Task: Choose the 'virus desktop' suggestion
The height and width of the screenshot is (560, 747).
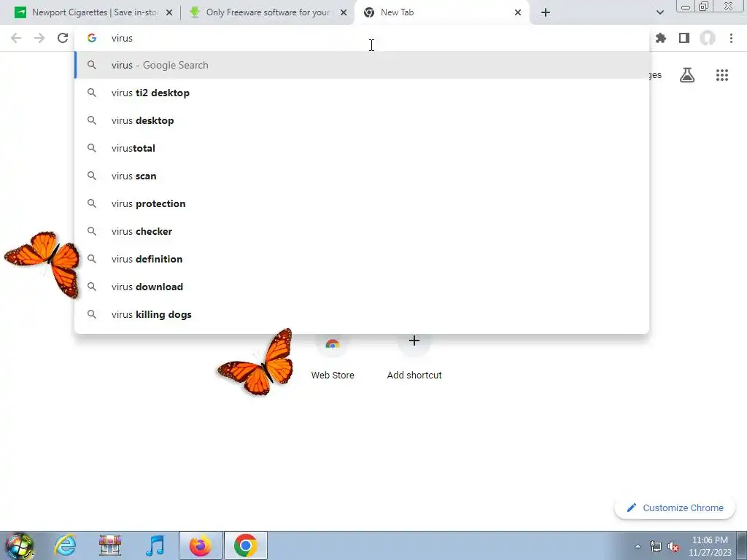Action: [362, 120]
